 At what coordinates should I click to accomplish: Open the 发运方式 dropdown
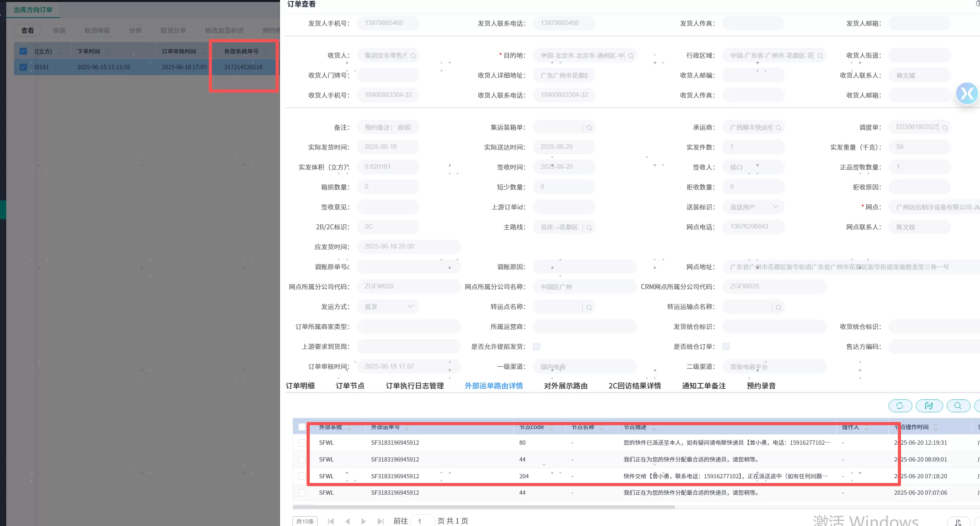410,307
